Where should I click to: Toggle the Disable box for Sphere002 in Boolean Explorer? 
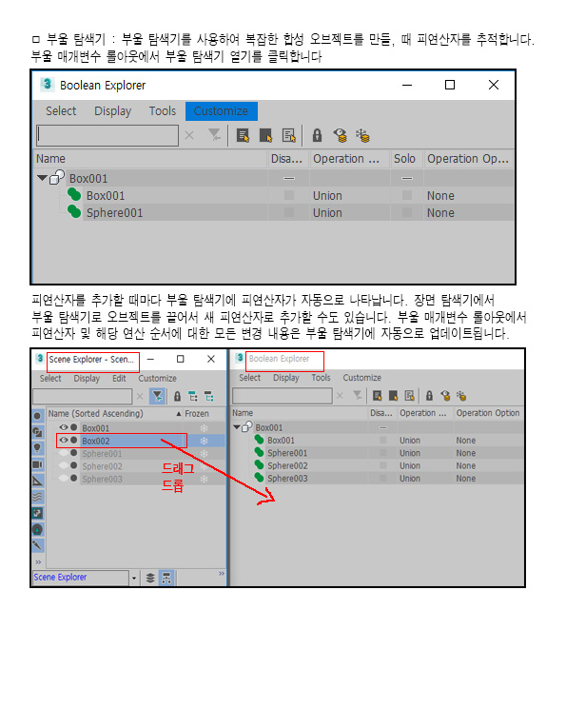point(383,465)
